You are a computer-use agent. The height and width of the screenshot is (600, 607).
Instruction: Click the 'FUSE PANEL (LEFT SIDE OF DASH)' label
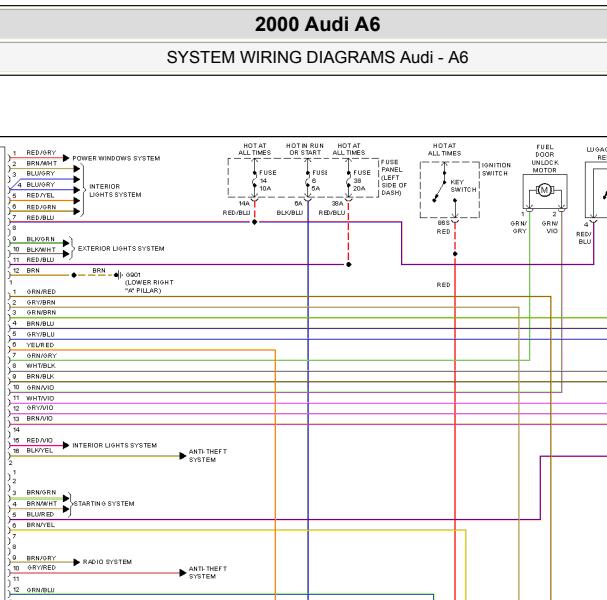coord(394,177)
